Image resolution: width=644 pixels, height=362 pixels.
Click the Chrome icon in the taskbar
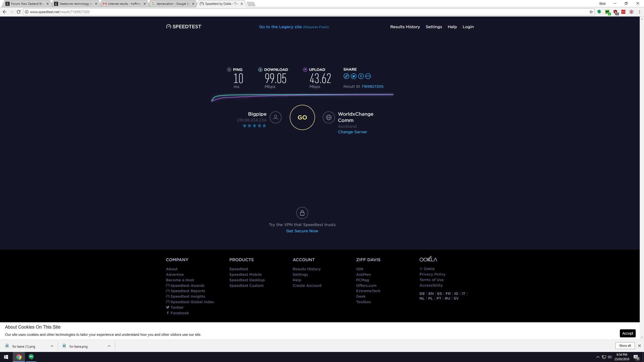(x=19, y=357)
